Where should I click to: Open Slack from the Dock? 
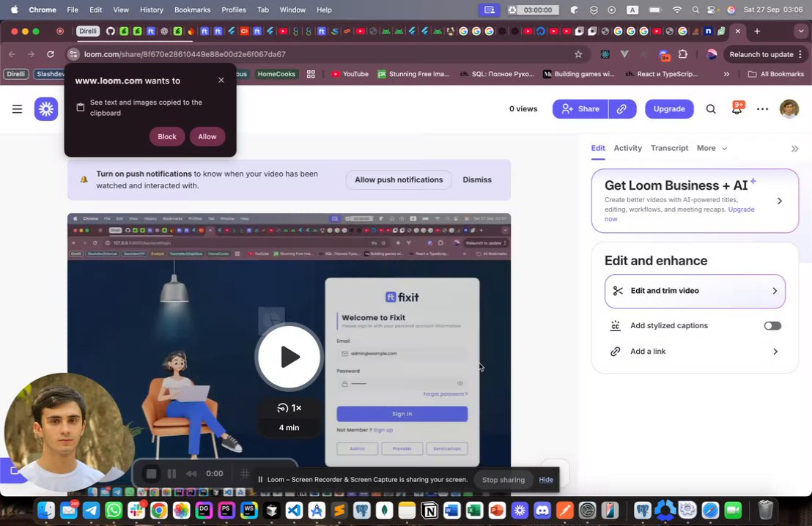[136, 511]
